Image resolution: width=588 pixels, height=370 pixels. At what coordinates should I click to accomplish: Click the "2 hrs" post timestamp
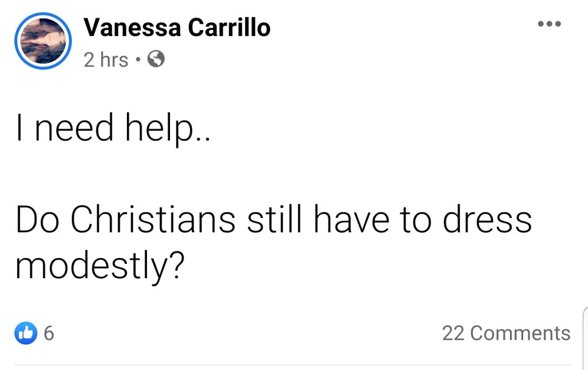[106, 60]
